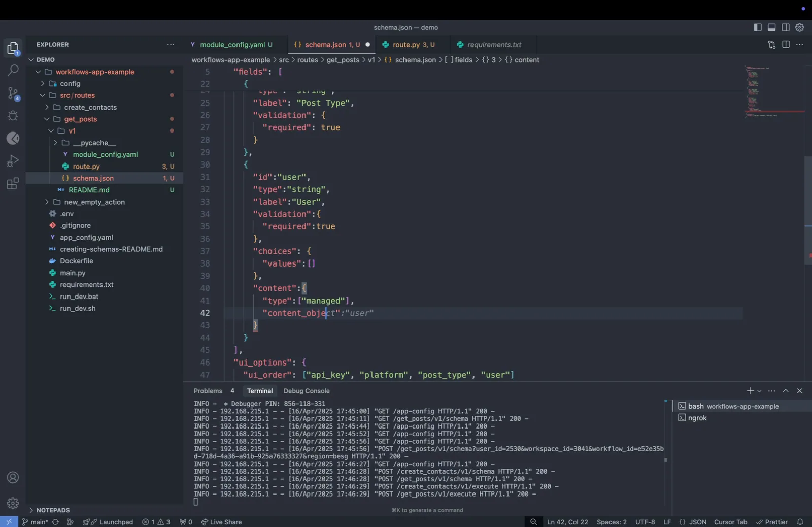This screenshot has height=527, width=812.
Task: Open notifications bell in status bar
Action: 800,522
